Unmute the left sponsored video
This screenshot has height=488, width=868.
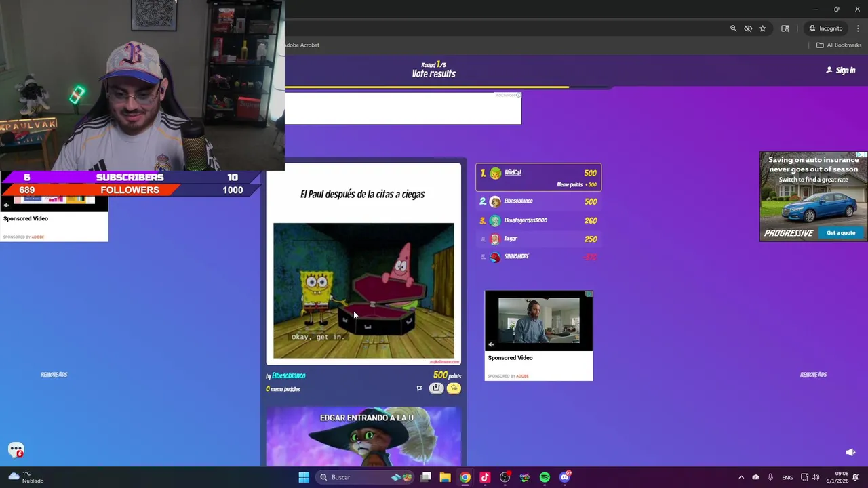(6, 205)
